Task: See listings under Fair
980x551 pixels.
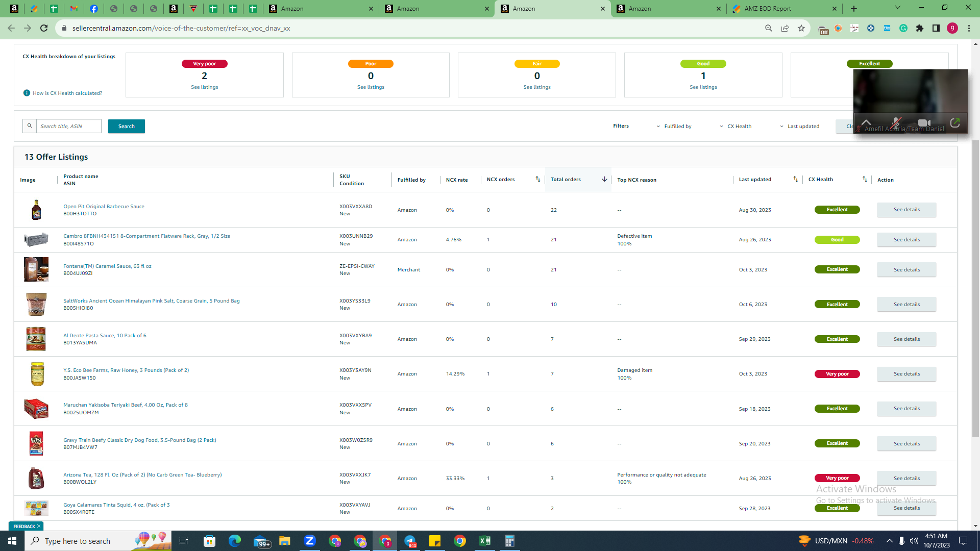Action: (537, 87)
